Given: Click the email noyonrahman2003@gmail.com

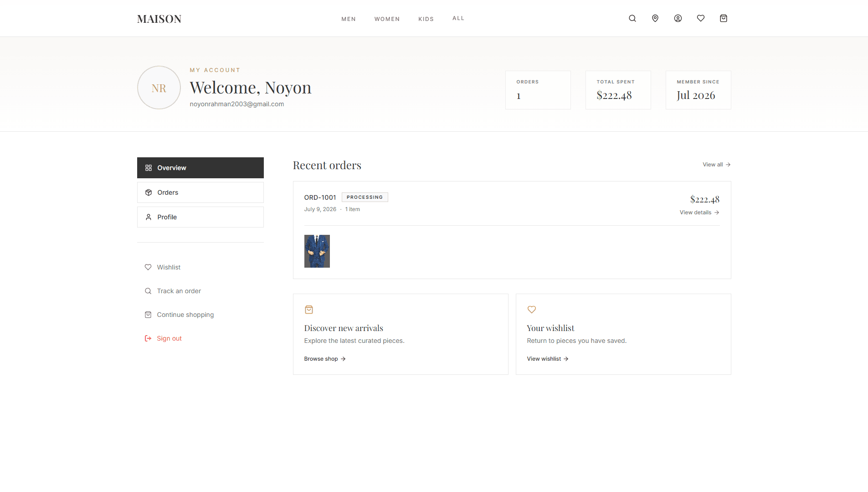Looking at the screenshot, I should 237,104.
